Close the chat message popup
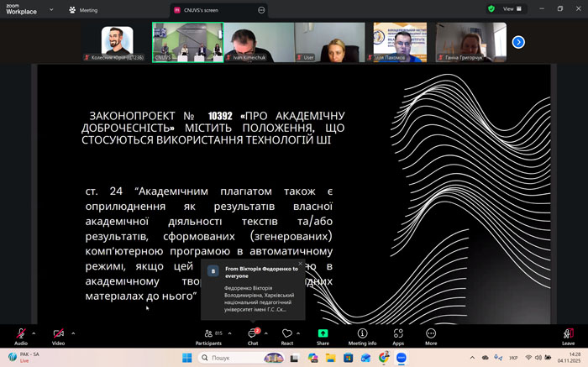 click(x=301, y=264)
